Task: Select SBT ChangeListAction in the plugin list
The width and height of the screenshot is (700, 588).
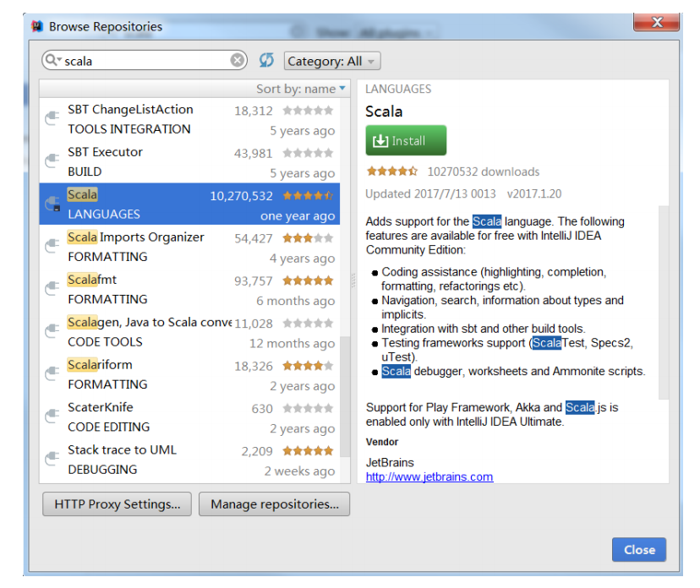Action: tap(189, 118)
